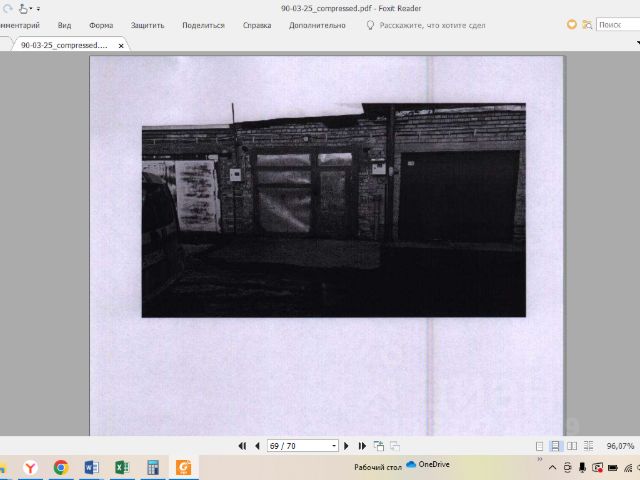Image resolution: width=640 pixels, height=480 pixels.
Task: Select the 90-03-25_compressed document tab
Action: (66, 45)
